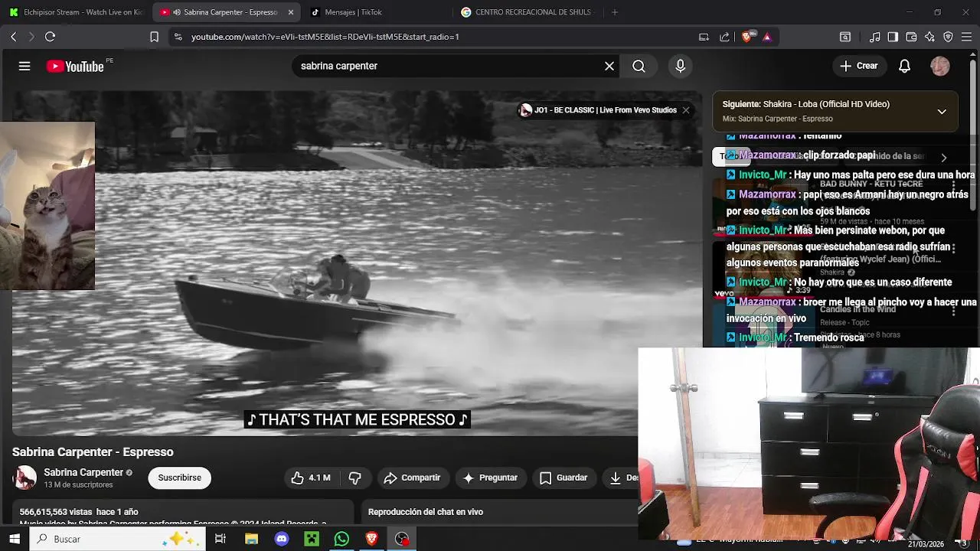Start voice search with microphone
The width and height of the screenshot is (980, 551).
680,67
